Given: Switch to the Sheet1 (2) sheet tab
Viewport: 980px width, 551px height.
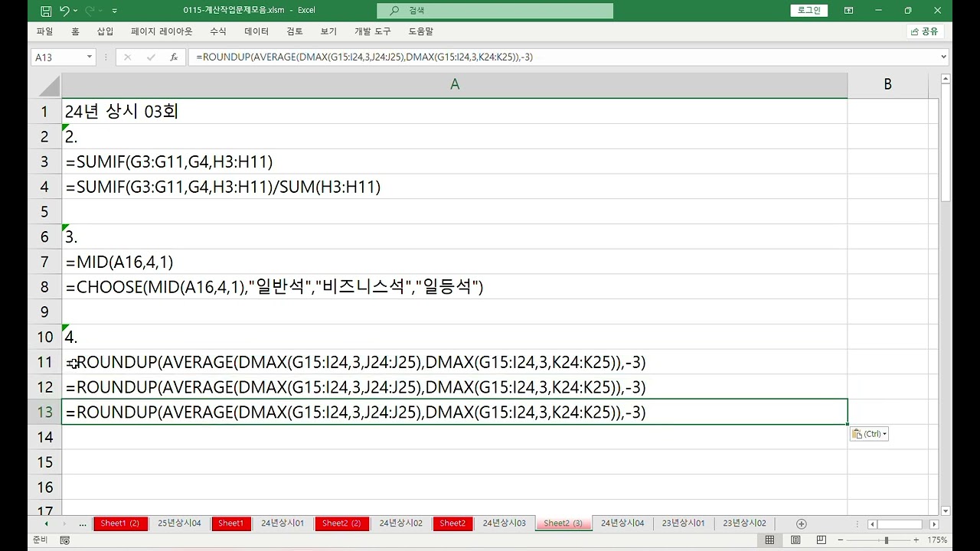Looking at the screenshot, I should (119, 523).
